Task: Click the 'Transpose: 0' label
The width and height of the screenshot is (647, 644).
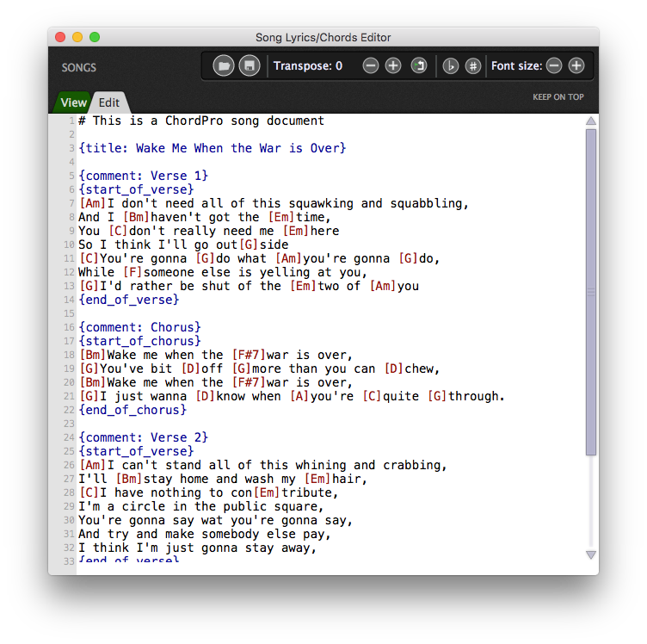Action: [308, 66]
